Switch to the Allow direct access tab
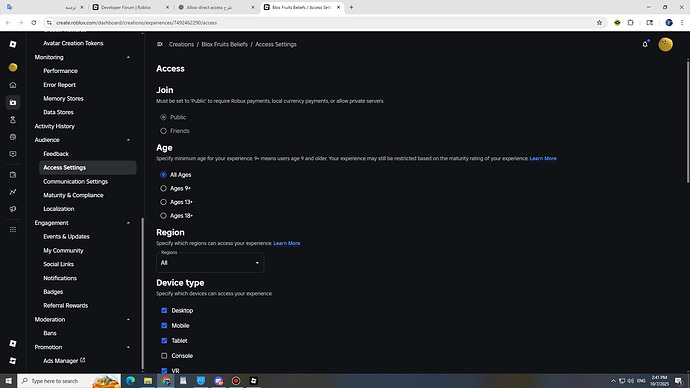 point(216,7)
